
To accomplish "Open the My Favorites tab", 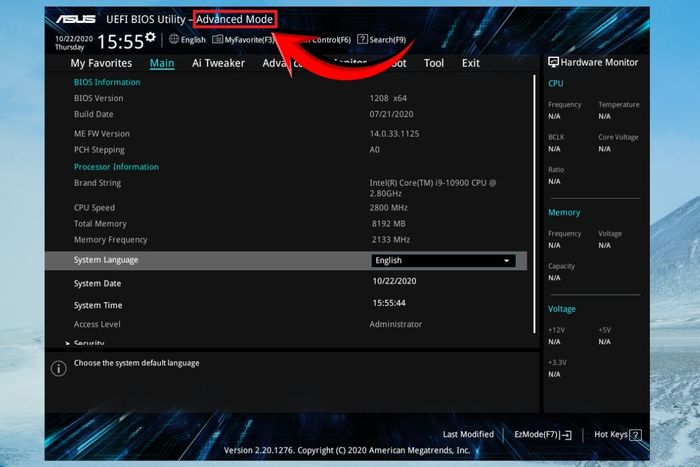I will (101, 63).
